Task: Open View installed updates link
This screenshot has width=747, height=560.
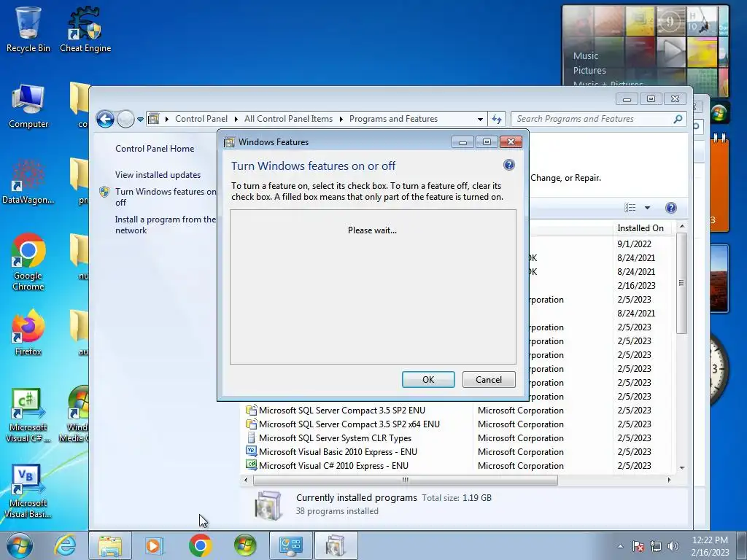Action: [x=158, y=175]
